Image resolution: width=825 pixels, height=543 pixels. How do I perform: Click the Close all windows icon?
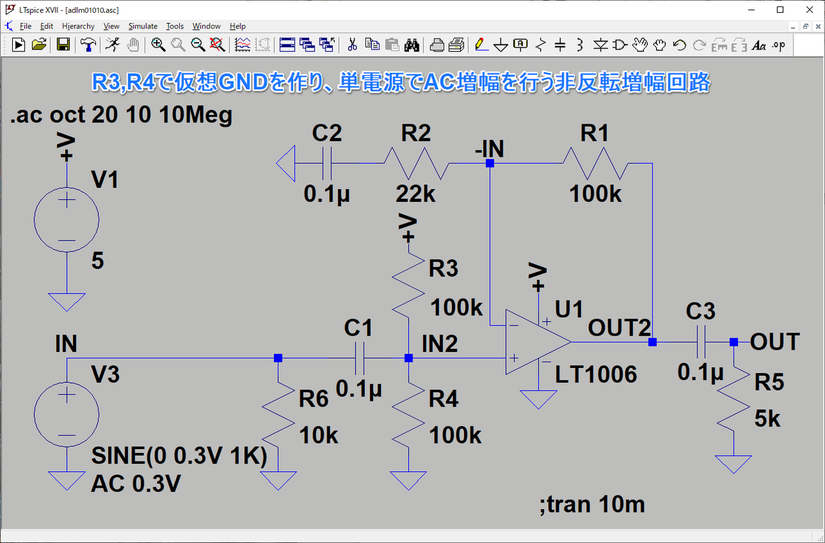click(x=327, y=45)
